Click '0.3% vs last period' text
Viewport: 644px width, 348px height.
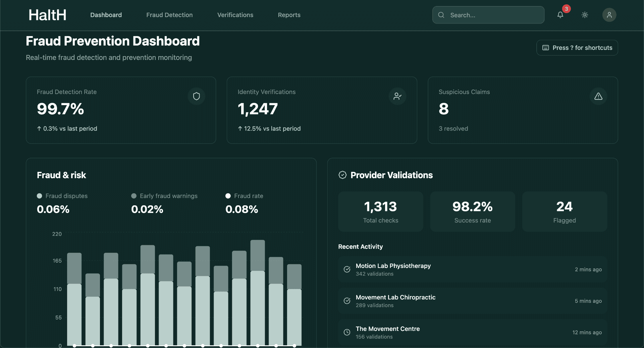[70, 129]
